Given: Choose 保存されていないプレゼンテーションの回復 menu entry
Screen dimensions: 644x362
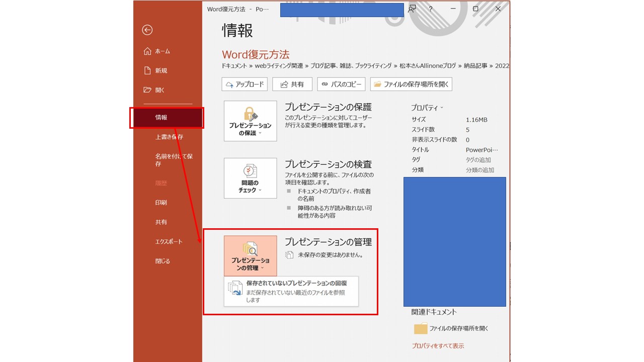Looking at the screenshot, I should tap(291, 291).
